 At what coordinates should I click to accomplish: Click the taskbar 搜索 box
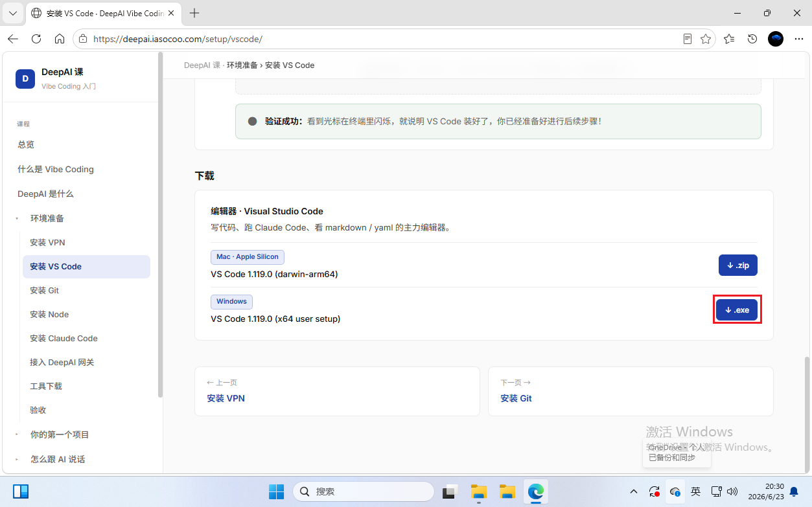364,492
